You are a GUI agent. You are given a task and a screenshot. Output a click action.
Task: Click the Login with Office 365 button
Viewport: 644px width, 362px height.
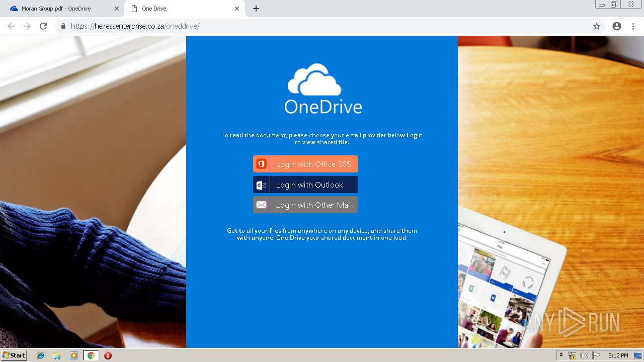[x=305, y=164]
